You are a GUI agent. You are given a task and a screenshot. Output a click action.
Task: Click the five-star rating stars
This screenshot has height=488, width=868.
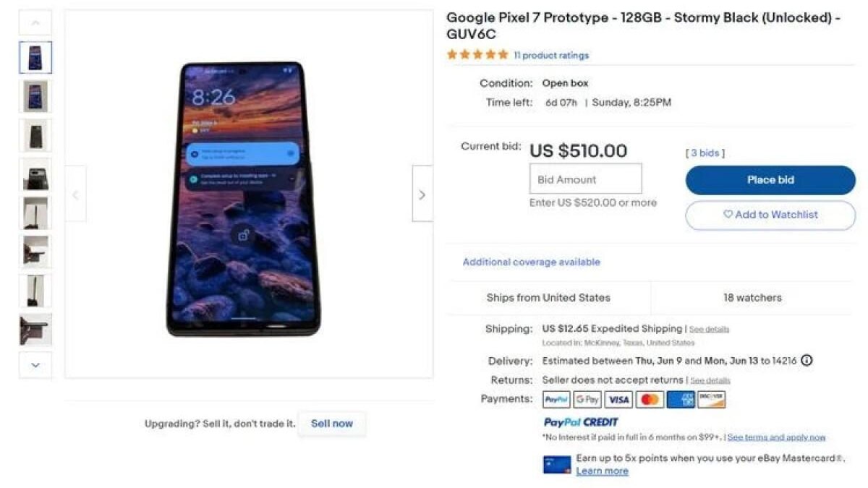click(477, 53)
